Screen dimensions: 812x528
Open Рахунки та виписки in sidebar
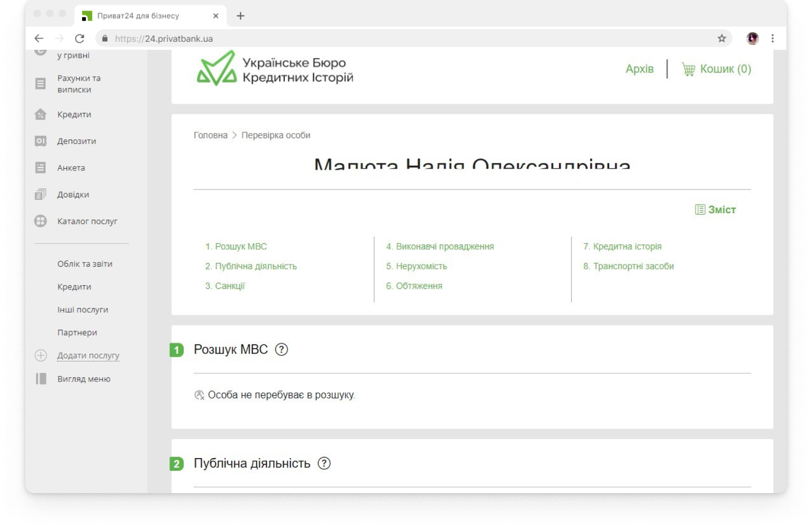(x=78, y=84)
